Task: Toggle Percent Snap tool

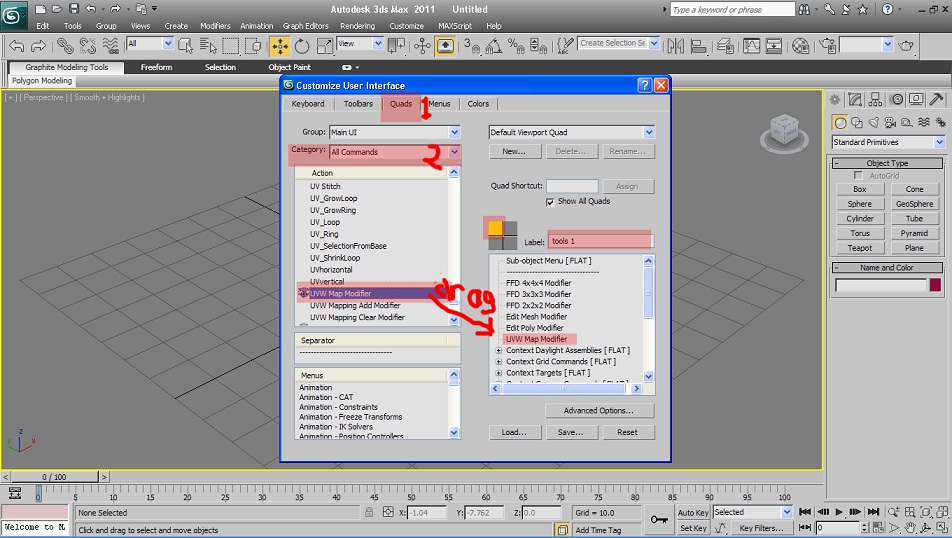Action: (x=516, y=46)
